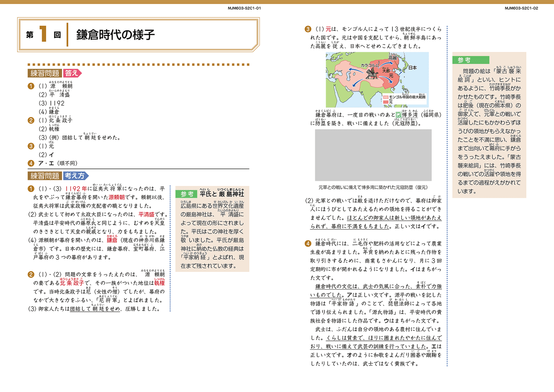The height and width of the screenshot is (392, 554).
Task: Click the red text 1192年 in the explanation
Action: [x=76, y=189]
